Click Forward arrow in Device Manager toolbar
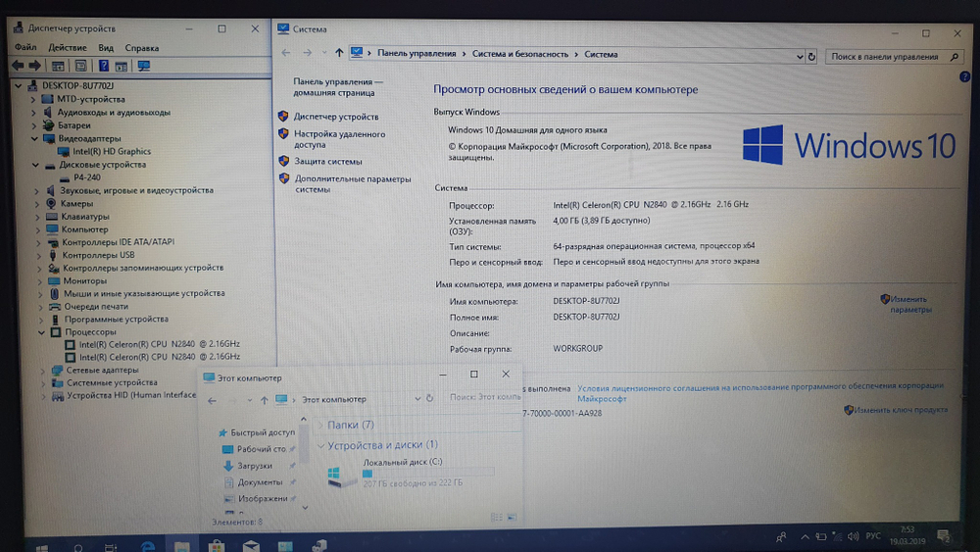Image resolution: width=980 pixels, height=552 pixels. (x=34, y=66)
